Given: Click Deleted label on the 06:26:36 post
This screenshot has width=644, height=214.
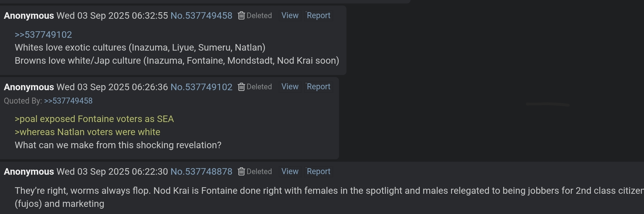Looking at the screenshot, I should (x=259, y=87).
